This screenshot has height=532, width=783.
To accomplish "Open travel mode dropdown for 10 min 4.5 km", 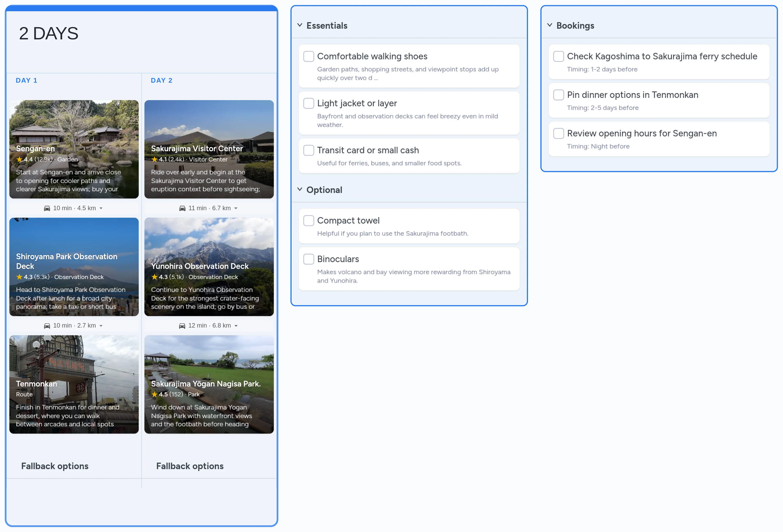I will point(101,208).
